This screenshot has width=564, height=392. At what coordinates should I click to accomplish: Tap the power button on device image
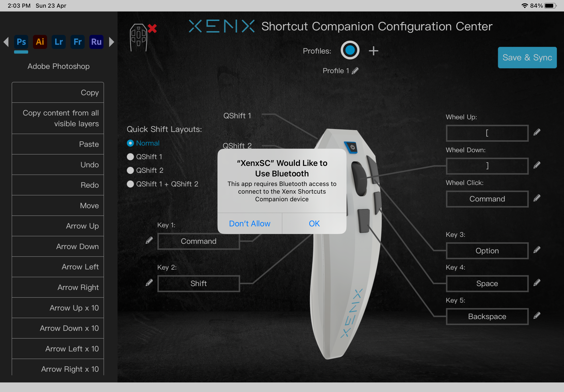351,147
